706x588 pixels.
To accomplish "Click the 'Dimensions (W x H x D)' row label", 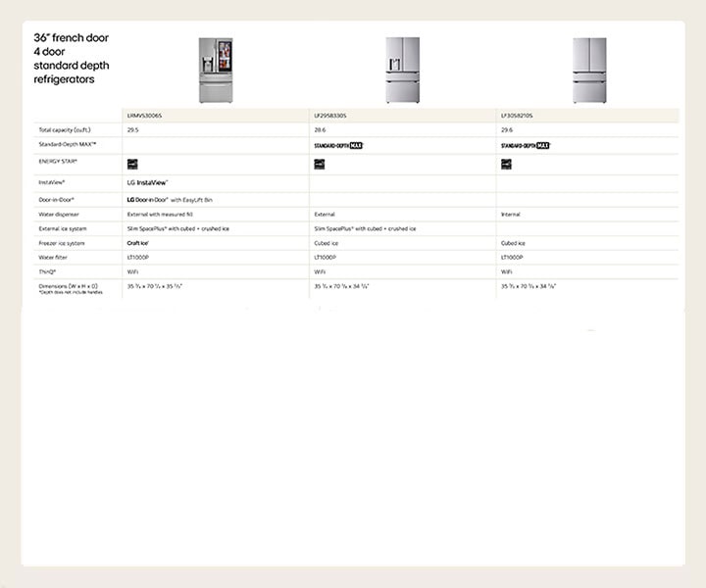I will click(68, 286).
